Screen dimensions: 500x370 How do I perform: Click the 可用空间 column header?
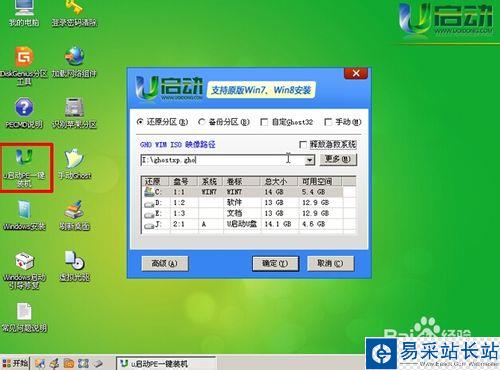[x=319, y=182]
